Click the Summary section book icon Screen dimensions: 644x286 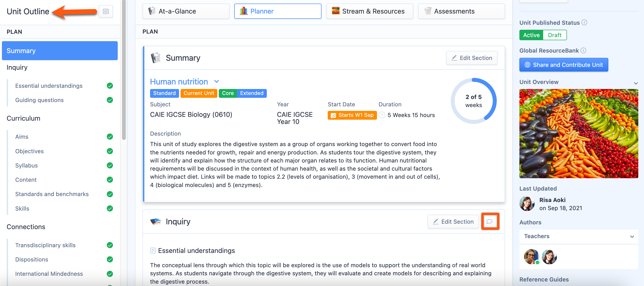(x=156, y=58)
